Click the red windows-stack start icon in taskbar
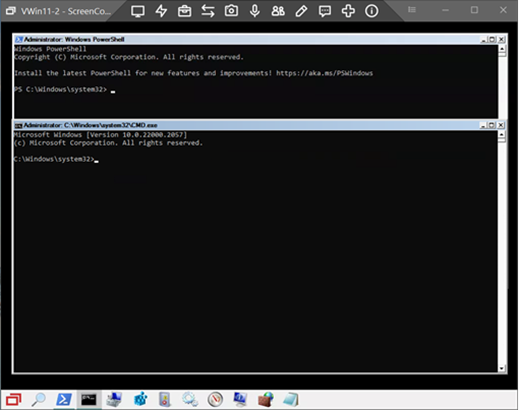 14,399
